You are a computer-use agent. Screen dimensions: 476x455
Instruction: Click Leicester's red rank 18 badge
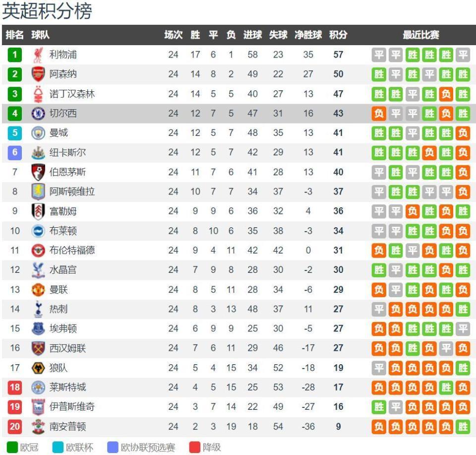coord(15,388)
